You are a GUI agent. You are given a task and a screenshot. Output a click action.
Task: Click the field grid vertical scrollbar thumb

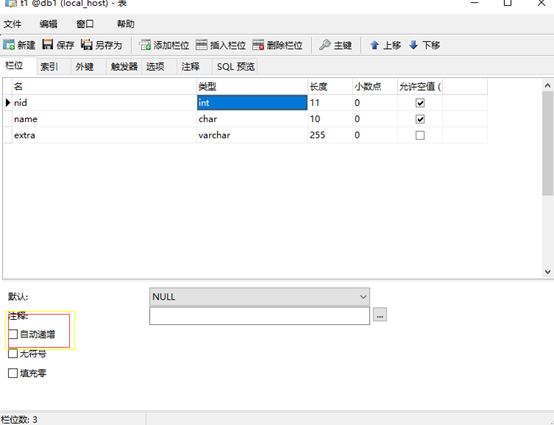coord(547,143)
